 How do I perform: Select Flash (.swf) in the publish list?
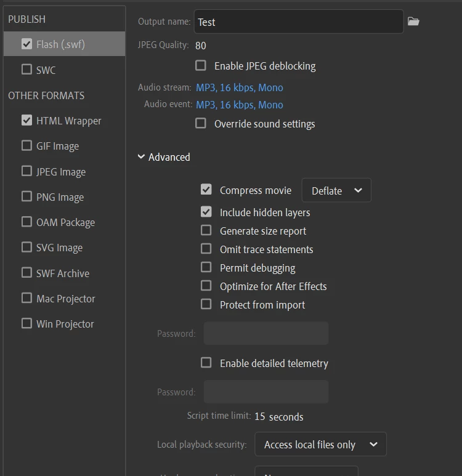(60, 44)
